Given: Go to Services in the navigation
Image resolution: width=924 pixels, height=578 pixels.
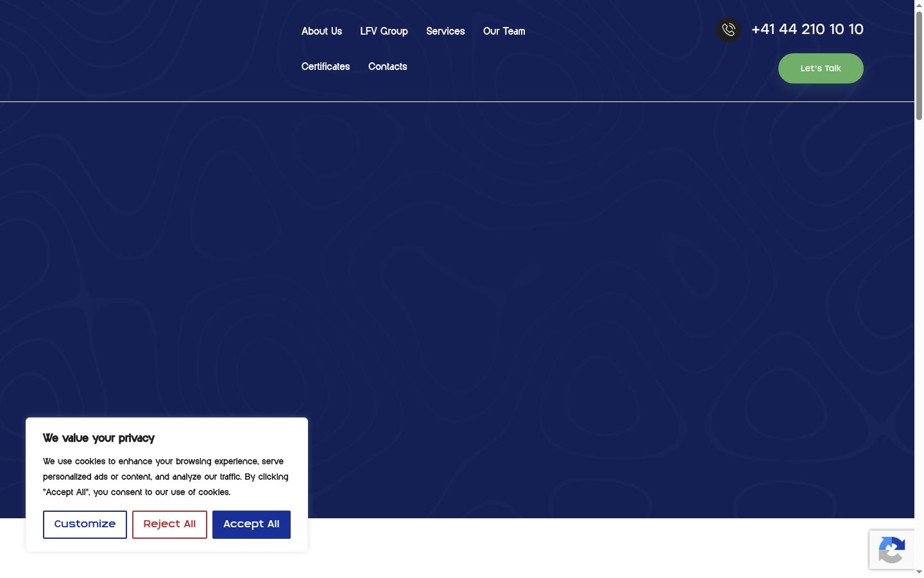Looking at the screenshot, I should point(445,31).
